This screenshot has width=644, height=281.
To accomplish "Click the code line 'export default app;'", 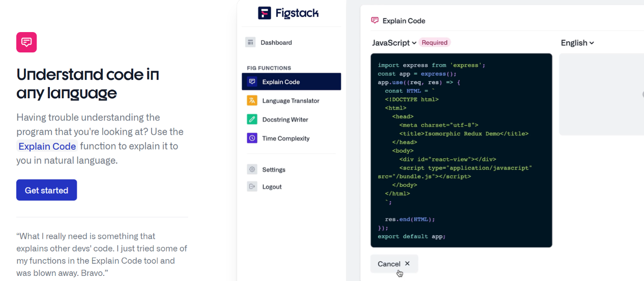I will 412,236.
